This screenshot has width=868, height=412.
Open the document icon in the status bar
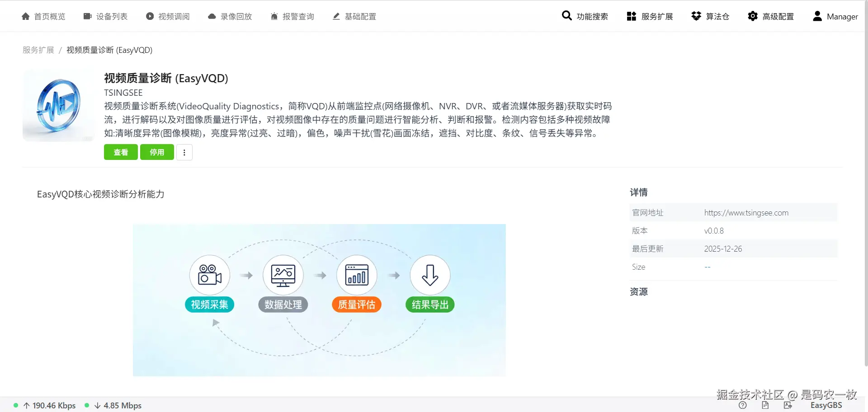coord(765,405)
